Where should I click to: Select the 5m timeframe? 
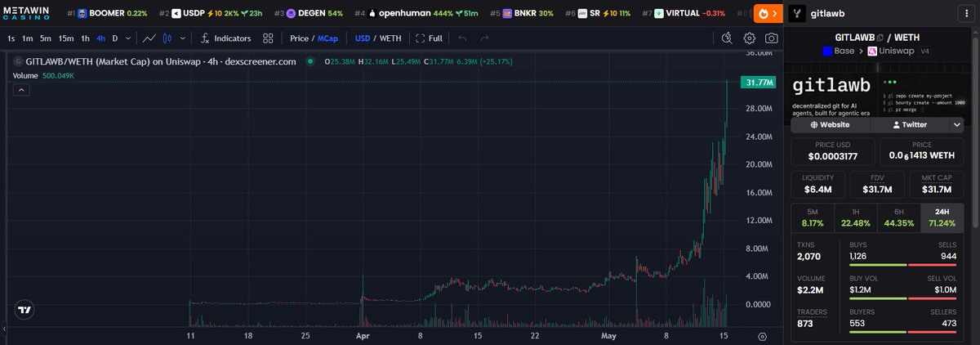tap(46, 38)
